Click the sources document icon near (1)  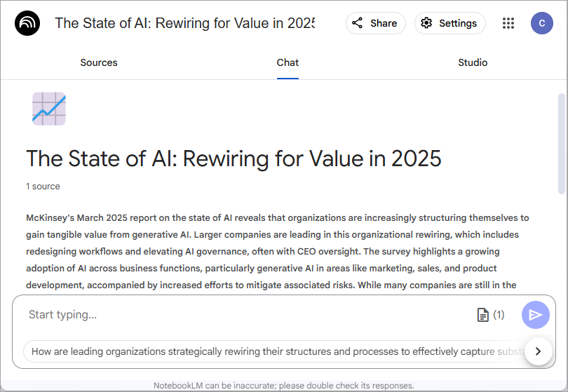[x=482, y=315]
